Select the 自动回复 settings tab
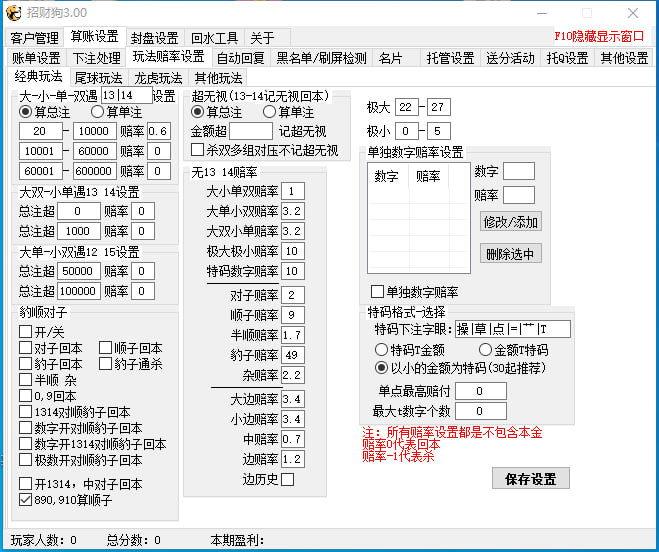Viewport: 659px width, 552px height. click(x=241, y=58)
